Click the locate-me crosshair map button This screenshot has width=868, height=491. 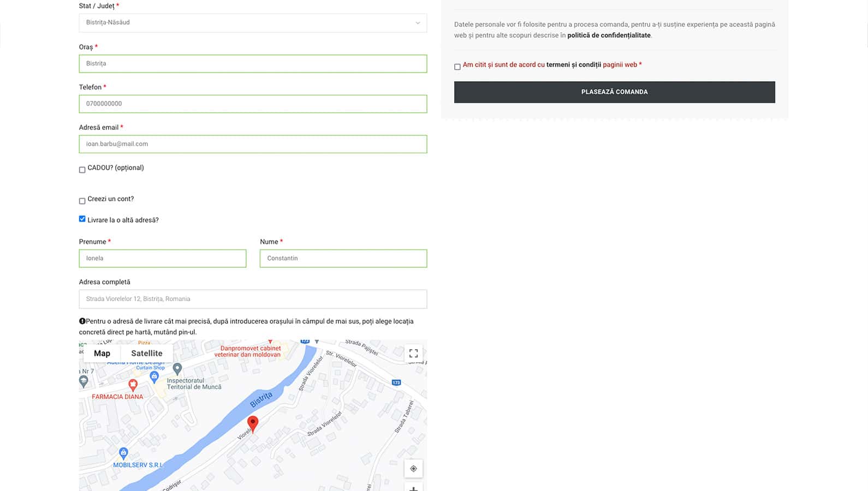pyautogui.click(x=413, y=469)
